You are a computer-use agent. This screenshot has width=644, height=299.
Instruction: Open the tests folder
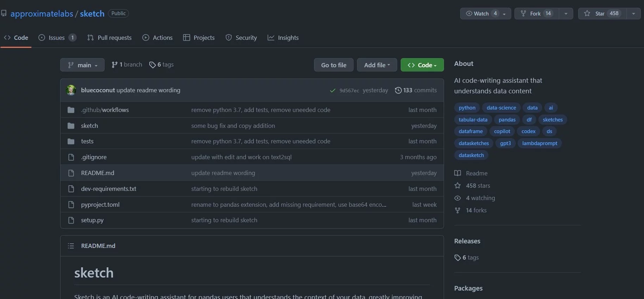(x=87, y=141)
